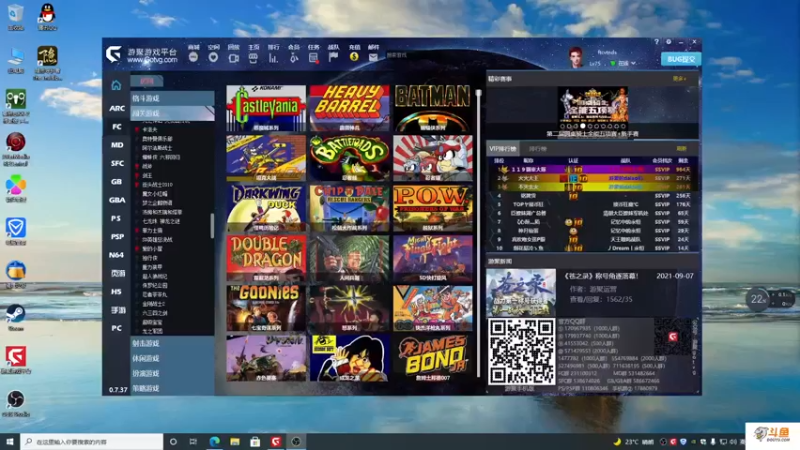The width and height of the screenshot is (800, 450).
Task: Open the 商城 shop icon in top toolbar
Action: [x=193, y=58]
